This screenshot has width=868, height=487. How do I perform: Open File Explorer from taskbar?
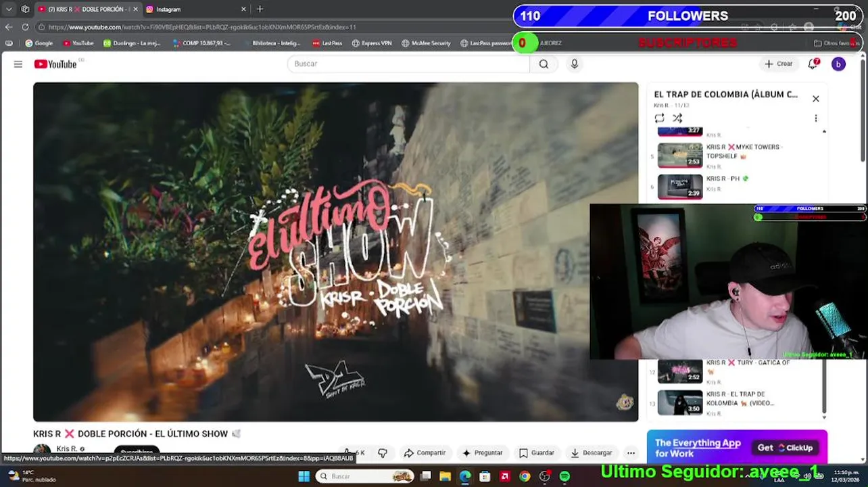tap(445, 476)
